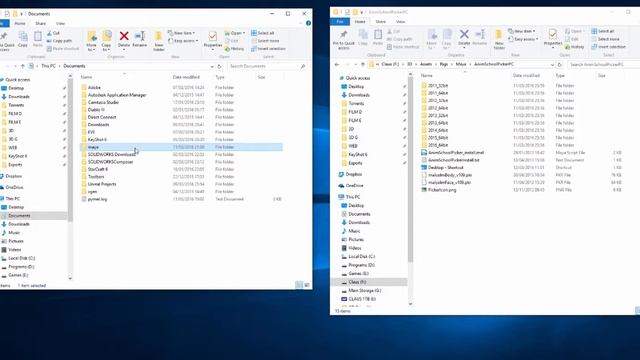Sort by Date modified in the Documents window

click(186, 77)
